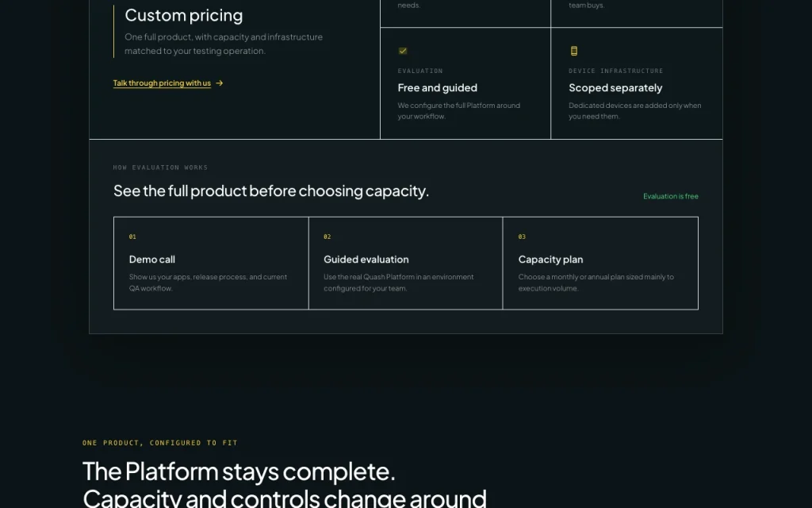The height and width of the screenshot is (508, 812).
Task: Click 'Use the real Quash Platform' description
Action: tap(399, 283)
